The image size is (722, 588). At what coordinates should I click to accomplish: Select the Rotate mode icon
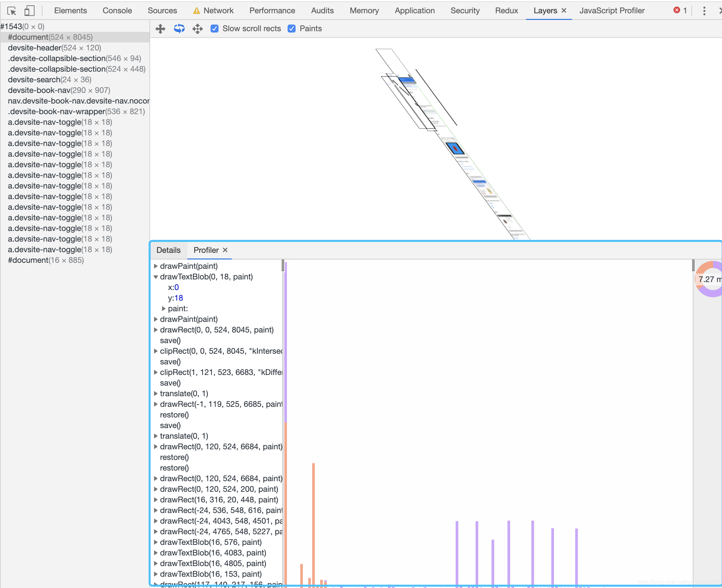[x=179, y=29]
